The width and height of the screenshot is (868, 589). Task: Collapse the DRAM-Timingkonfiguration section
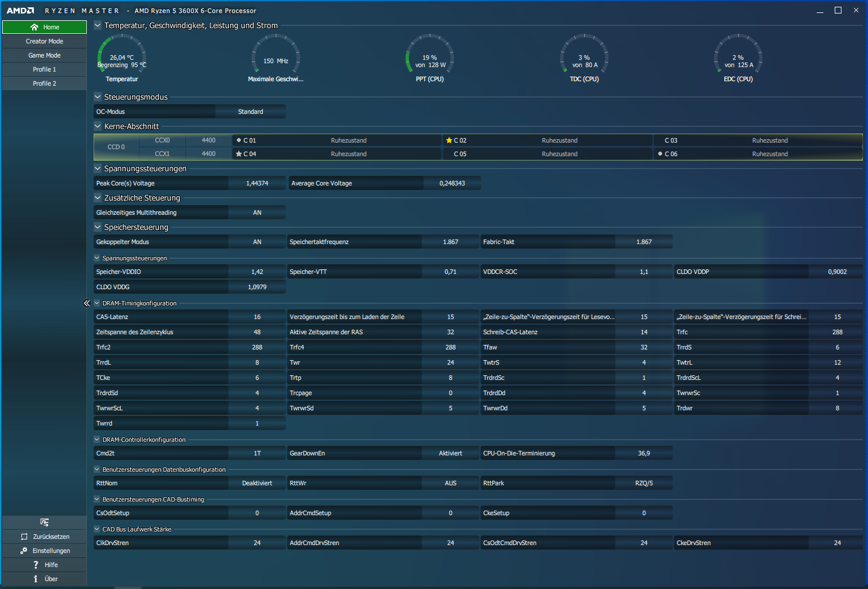[97, 303]
